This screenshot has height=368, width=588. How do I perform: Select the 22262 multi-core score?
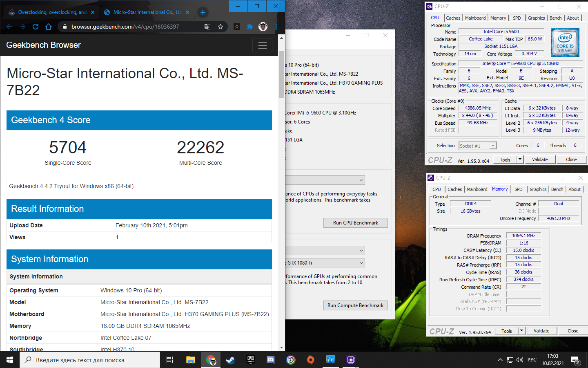[200, 147]
